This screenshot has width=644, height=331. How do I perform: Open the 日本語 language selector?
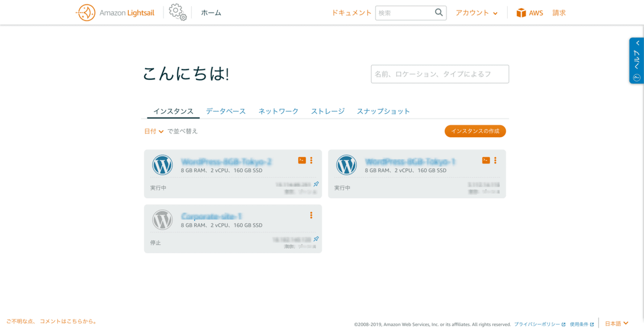pyautogui.click(x=617, y=323)
